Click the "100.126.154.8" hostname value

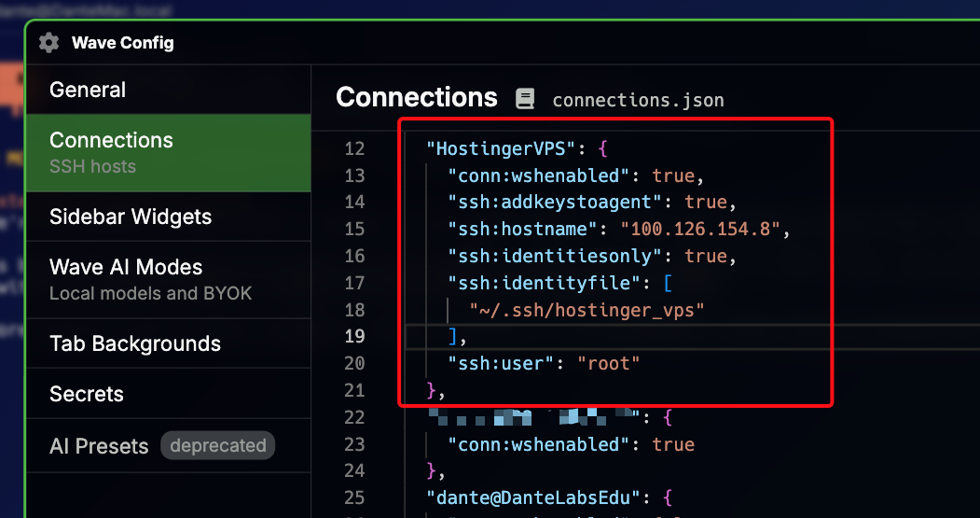(700, 229)
